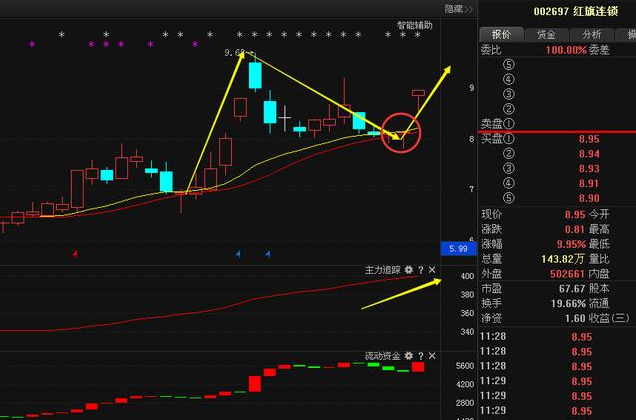
Task: Click the 智能辅助 label on chart
Action: point(414,24)
